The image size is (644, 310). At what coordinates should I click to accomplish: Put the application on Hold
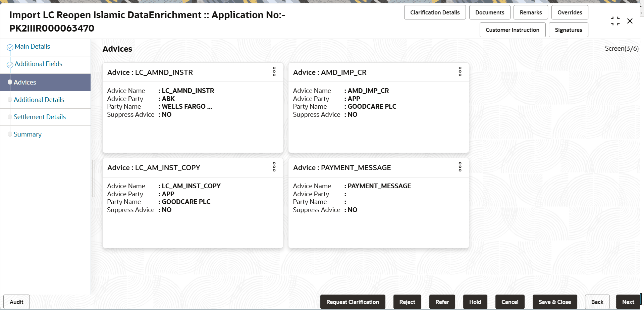[475, 302]
